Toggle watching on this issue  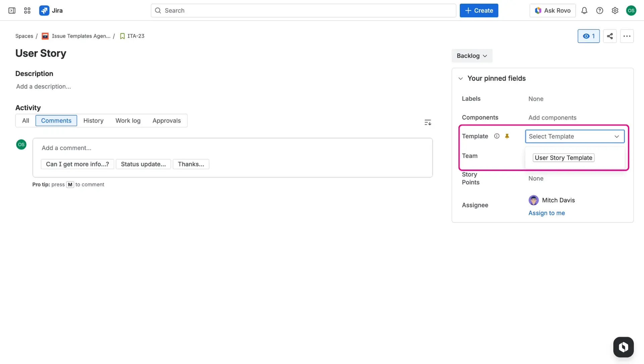pyautogui.click(x=589, y=36)
